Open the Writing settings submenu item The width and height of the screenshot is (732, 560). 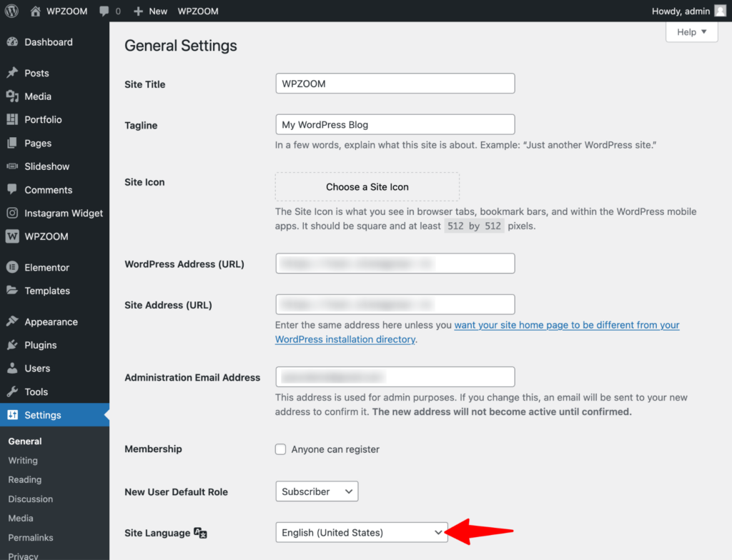(23, 461)
